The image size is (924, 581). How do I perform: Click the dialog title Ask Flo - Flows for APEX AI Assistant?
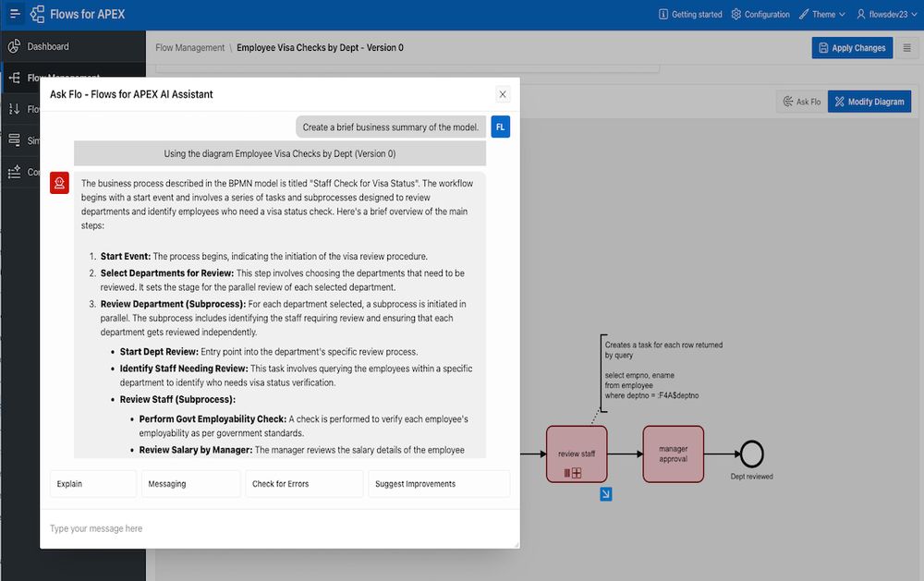click(131, 94)
